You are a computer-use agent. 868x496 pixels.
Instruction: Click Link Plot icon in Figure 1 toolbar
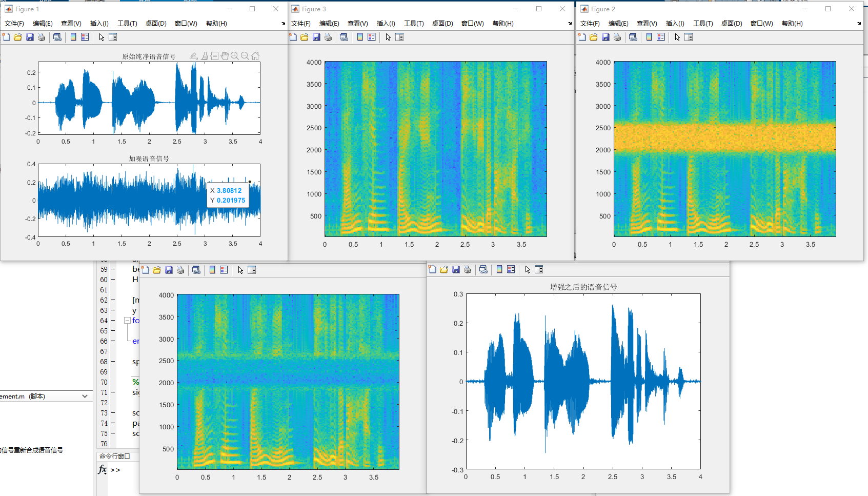tap(57, 37)
